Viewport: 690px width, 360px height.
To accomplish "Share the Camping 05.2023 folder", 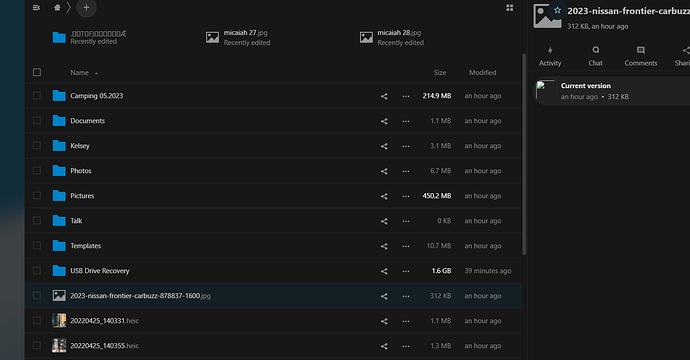I will [x=384, y=96].
